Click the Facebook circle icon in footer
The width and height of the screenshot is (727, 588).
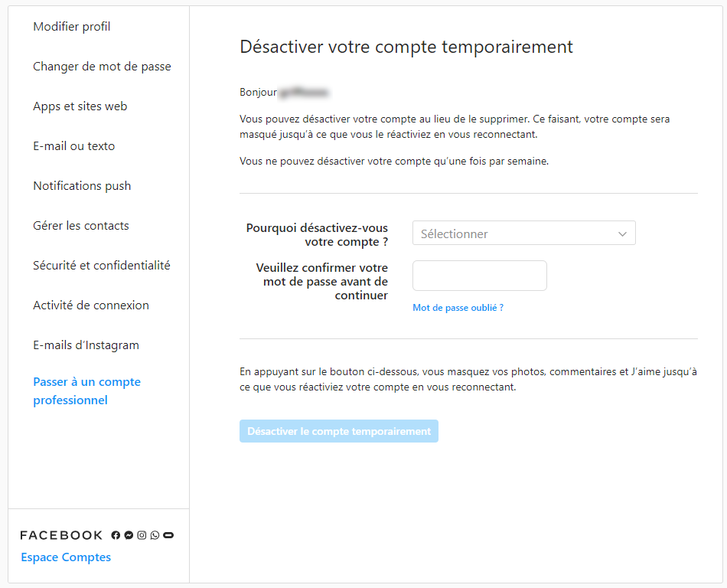point(116,535)
